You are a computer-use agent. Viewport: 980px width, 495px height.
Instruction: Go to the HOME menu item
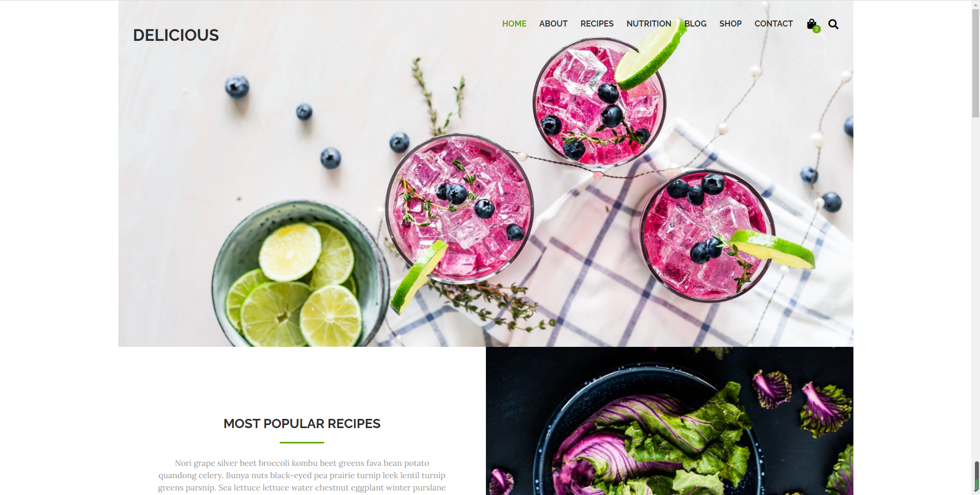pos(514,23)
